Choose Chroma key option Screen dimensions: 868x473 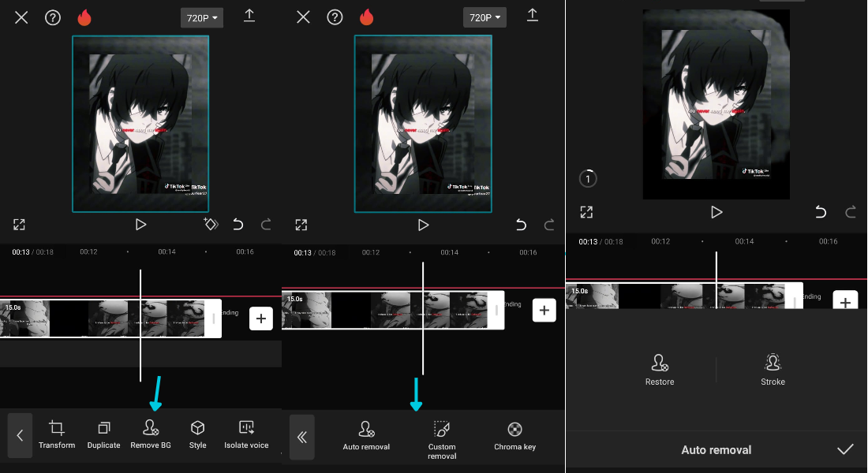point(514,437)
